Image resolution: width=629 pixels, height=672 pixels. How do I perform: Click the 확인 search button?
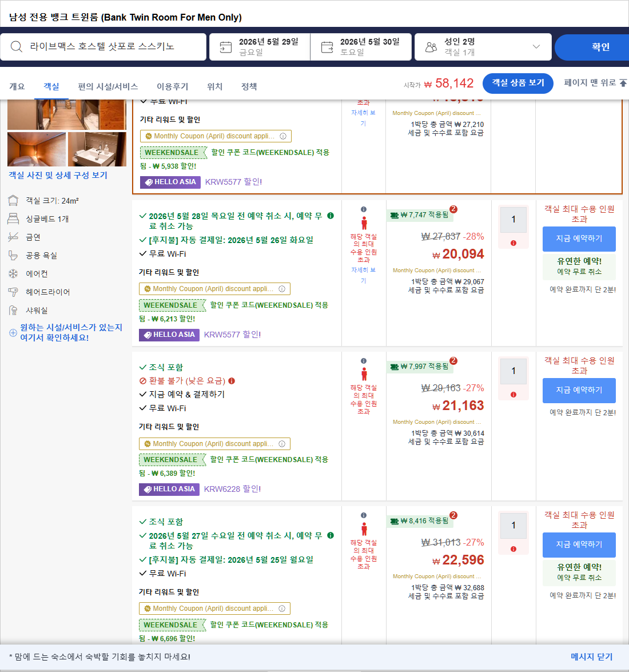592,47
